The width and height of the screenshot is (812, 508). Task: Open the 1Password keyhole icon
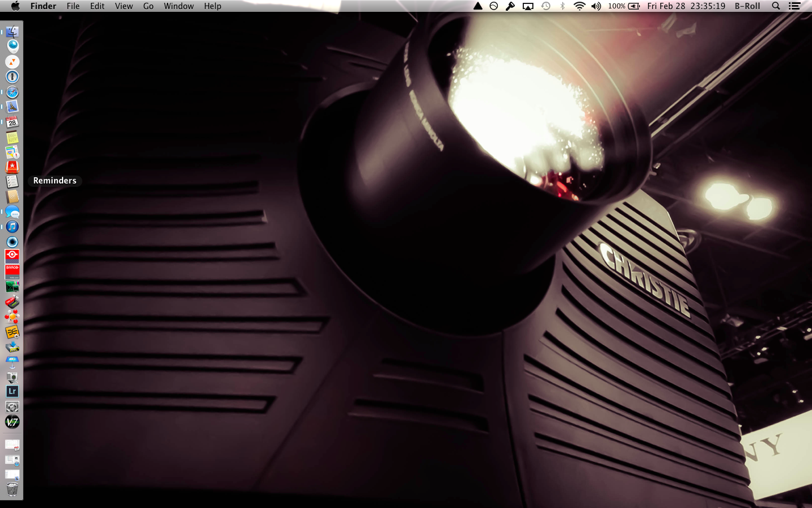pos(12,77)
